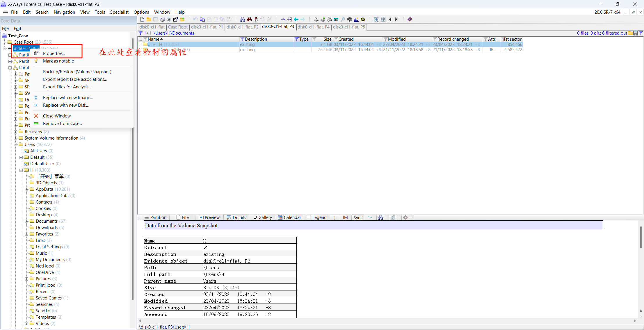Toggle the blue funnel next to 1+1
Image resolution: width=644 pixels, height=330 pixels.
pos(140,33)
